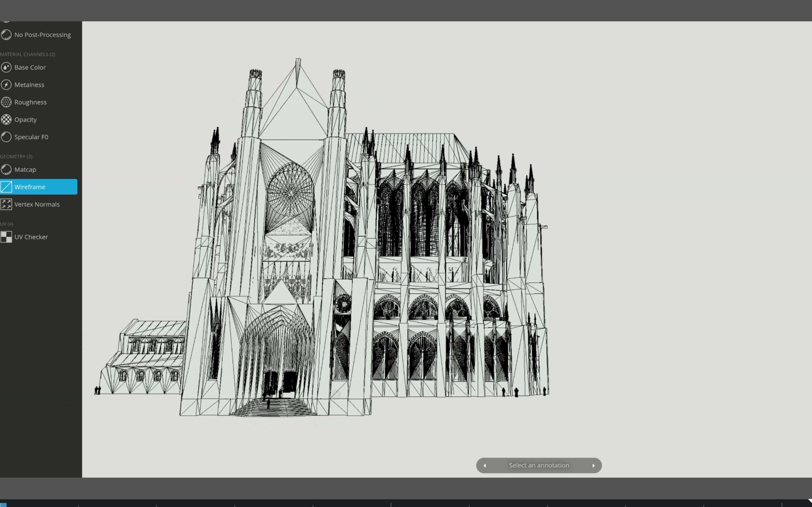812x507 pixels.
Task: Go to the next annotation arrow
Action: [593, 465]
